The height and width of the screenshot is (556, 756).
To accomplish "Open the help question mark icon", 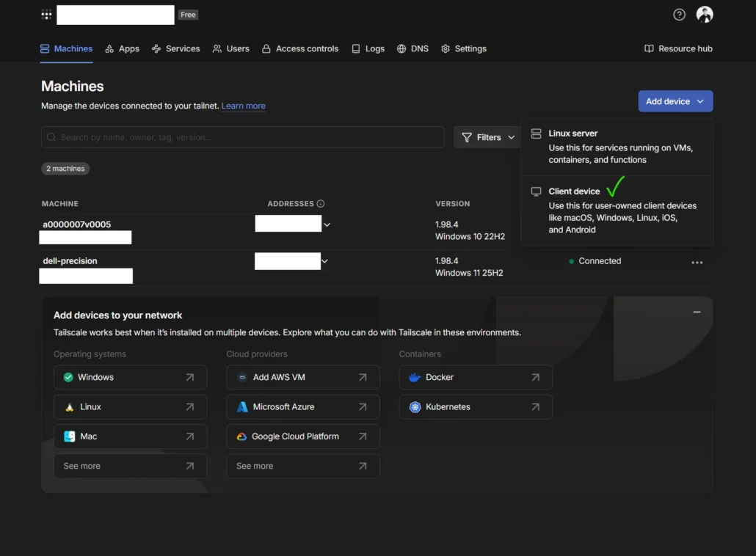I will [x=679, y=15].
